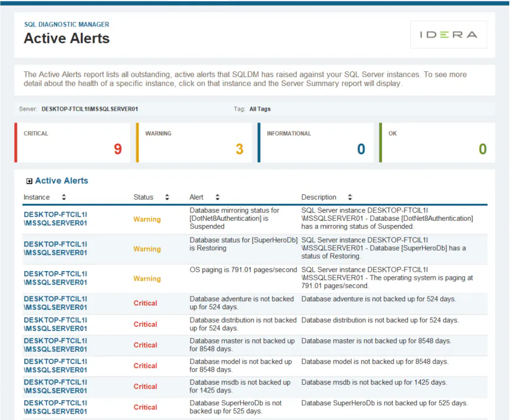This screenshot has width=511, height=420.
Task: Click the report description paragraph
Action: tap(245, 79)
